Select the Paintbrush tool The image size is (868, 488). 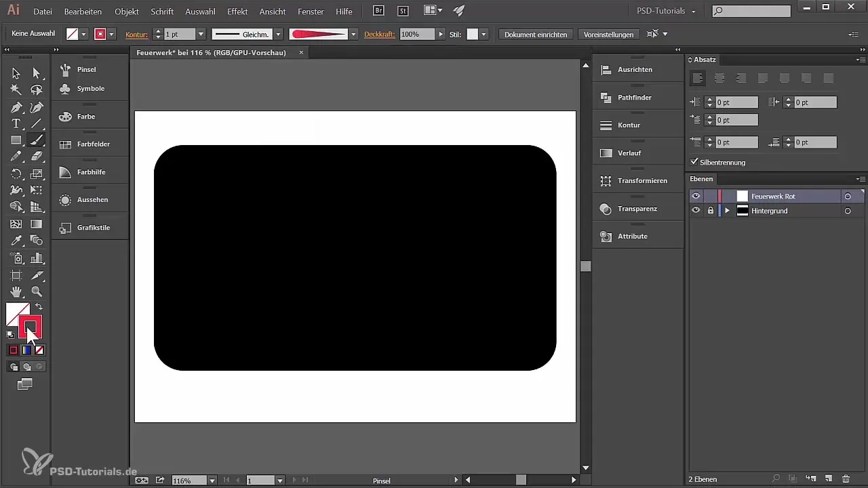click(37, 140)
